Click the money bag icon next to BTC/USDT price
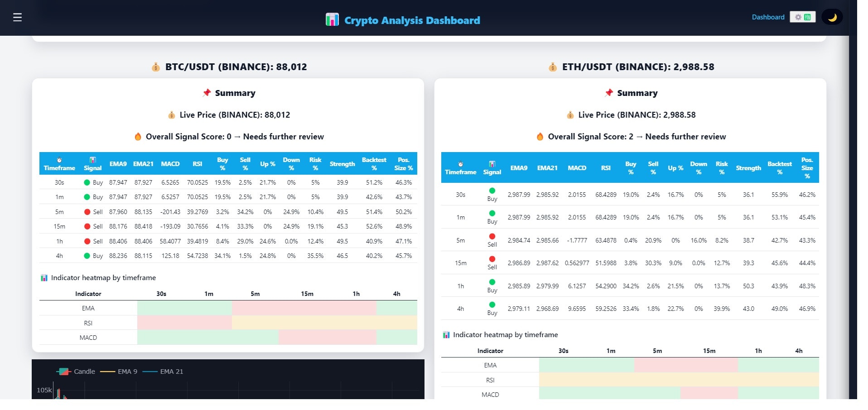Viewport: 868px width, 410px height. coord(155,67)
